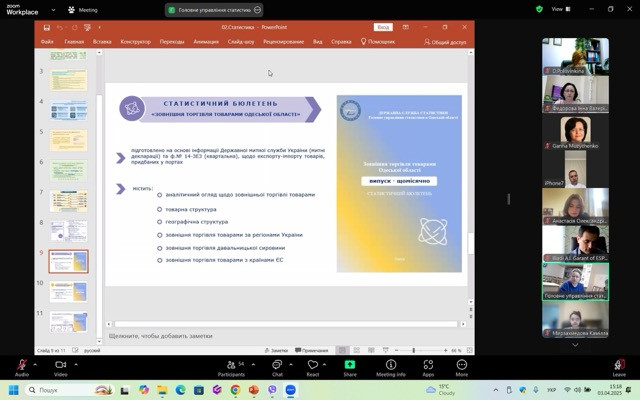The image size is (640, 400).
Task: Expand react options arrow
Action: coord(324,364)
